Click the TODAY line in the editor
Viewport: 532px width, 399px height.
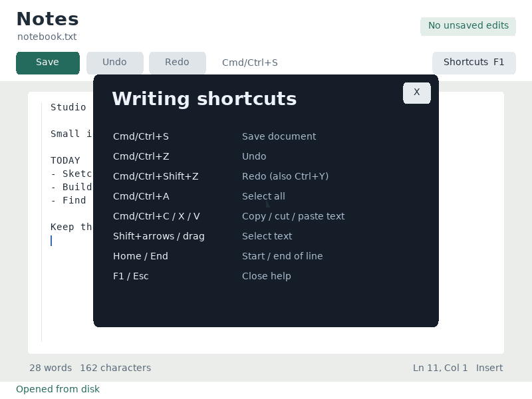[x=65, y=160]
